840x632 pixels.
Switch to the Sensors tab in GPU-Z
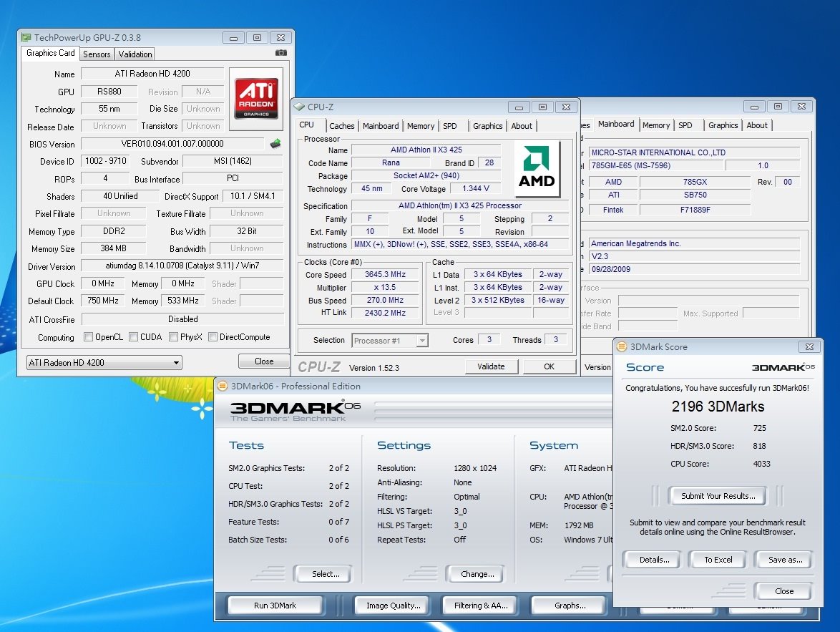(x=97, y=54)
